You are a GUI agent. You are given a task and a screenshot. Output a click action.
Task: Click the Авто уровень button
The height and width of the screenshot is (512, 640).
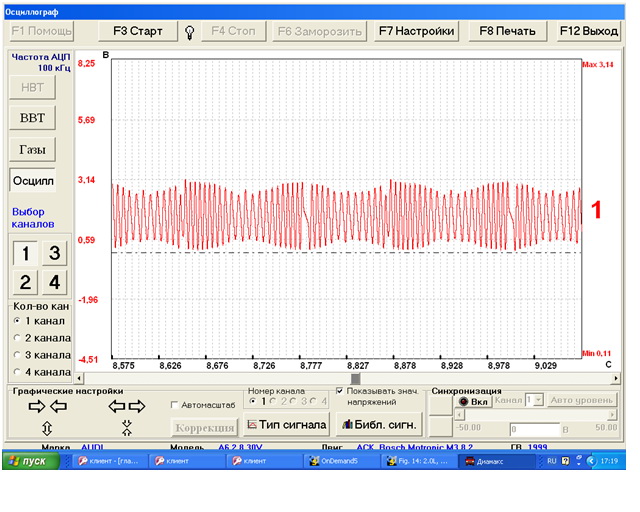[x=582, y=400]
